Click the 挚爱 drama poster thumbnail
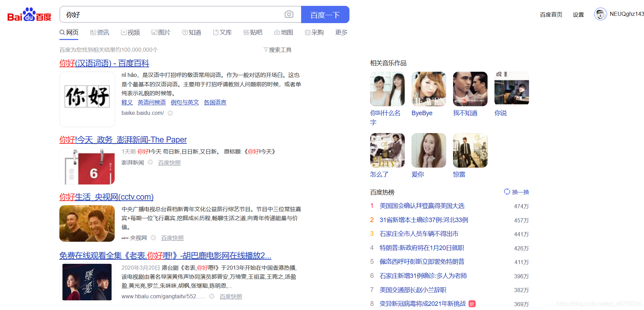This screenshot has width=644, height=310. click(x=87, y=282)
